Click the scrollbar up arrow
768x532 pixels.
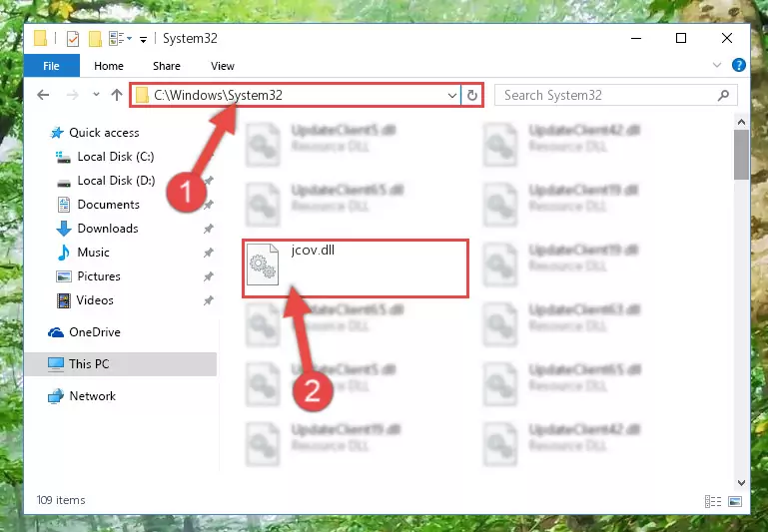coord(741,122)
